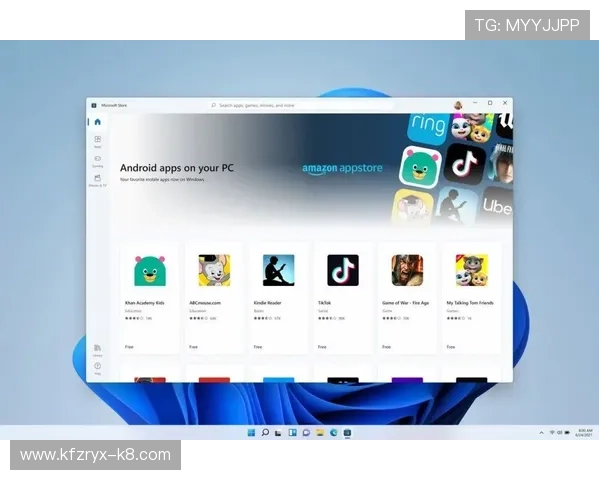600x480 pixels.
Task: Open Game of War - Fire Age card
Action: [407, 297]
